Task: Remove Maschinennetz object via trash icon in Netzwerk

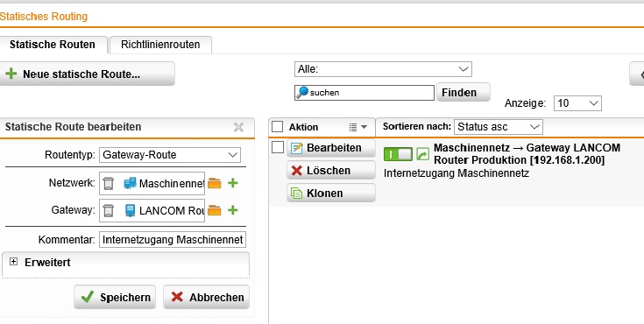Action: point(108,183)
